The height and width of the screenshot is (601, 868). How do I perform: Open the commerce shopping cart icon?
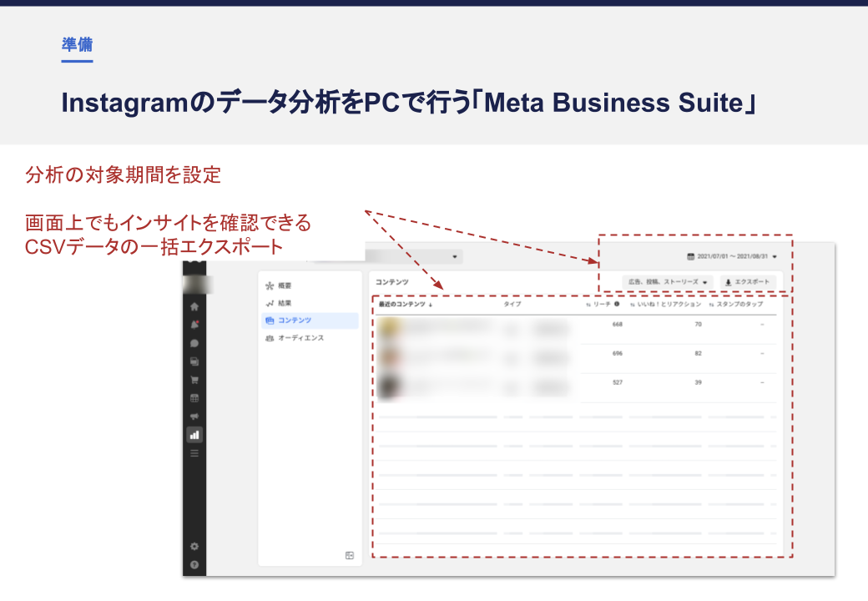click(194, 380)
